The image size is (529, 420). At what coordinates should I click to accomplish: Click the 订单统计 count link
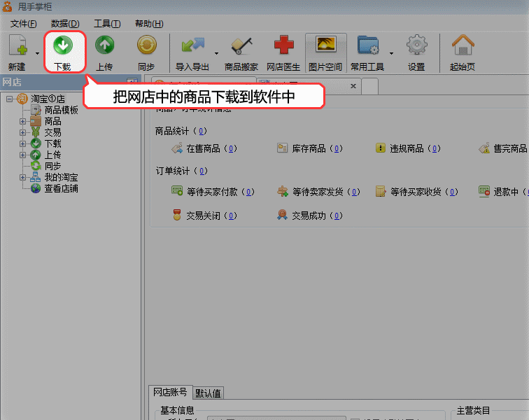[202, 171]
